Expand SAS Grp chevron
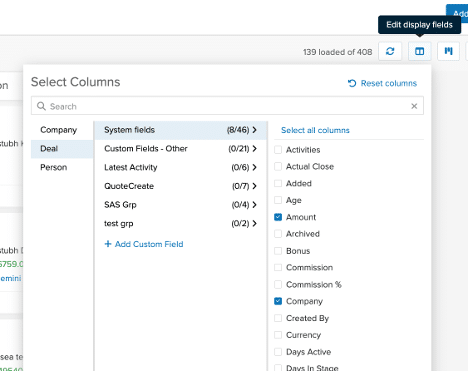 point(255,204)
